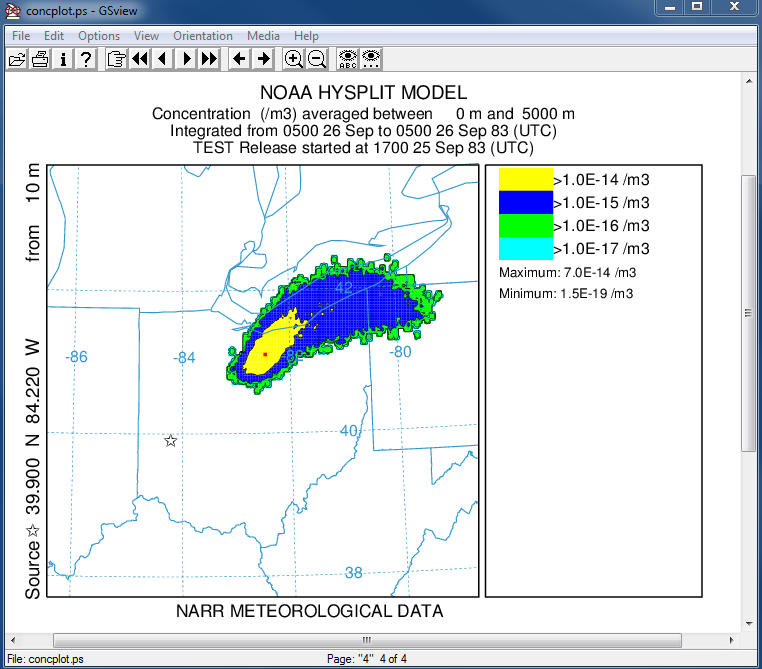The height and width of the screenshot is (669, 762).
Task: Expand the Media menu
Action: (x=264, y=36)
